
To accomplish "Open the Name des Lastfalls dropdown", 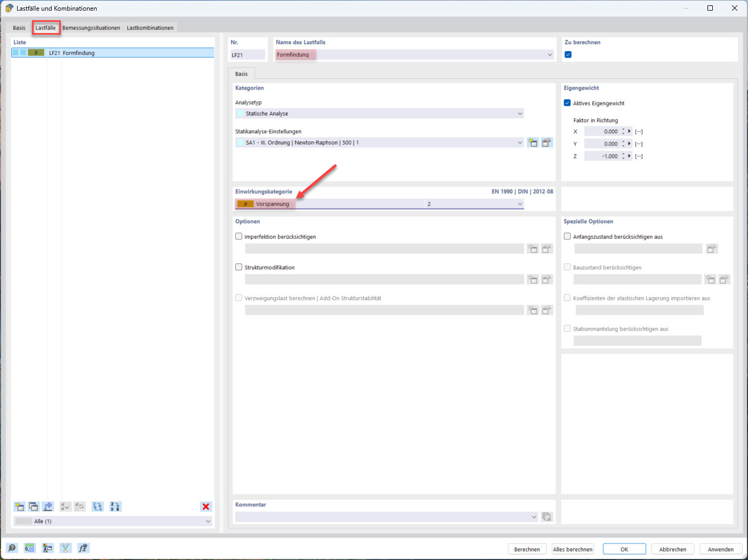I will [x=550, y=54].
